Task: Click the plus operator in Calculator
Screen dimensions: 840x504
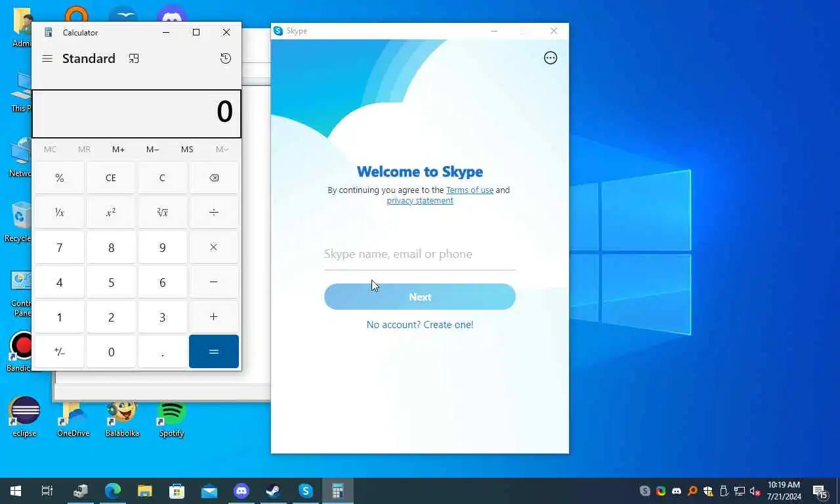Action: click(214, 317)
